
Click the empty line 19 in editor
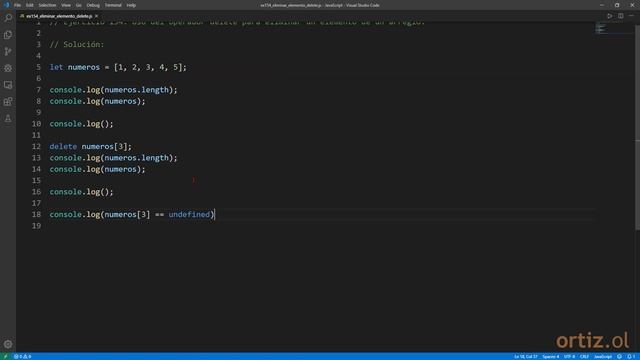pos(322,225)
